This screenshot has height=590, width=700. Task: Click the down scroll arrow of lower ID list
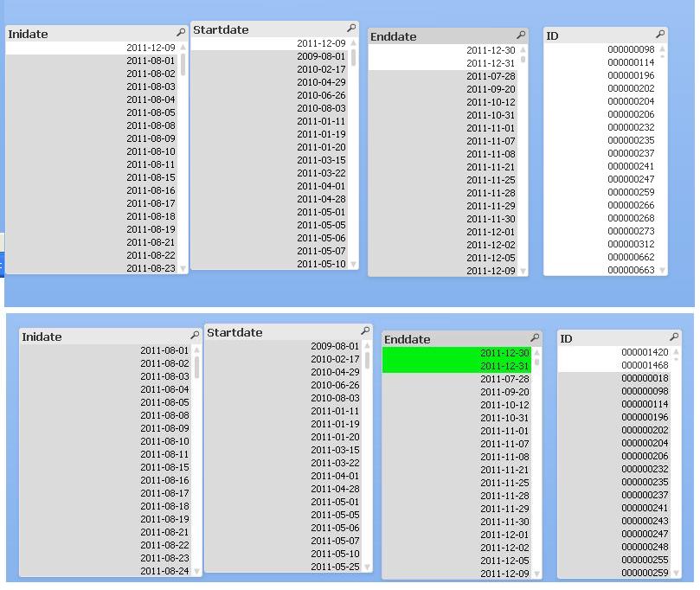click(677, 573)
